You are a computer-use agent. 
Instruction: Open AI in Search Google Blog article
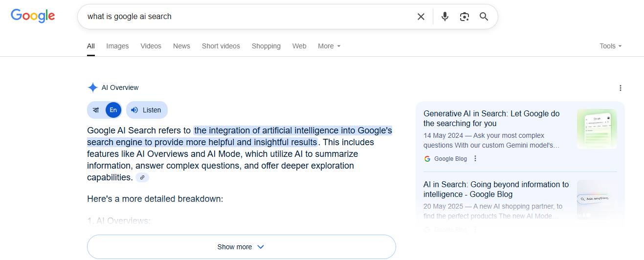[x=496, y=189]
